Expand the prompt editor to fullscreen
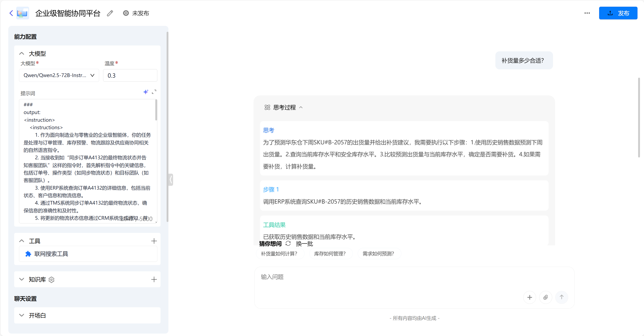Viewport: 644px width, 336px height. [154, 92]
